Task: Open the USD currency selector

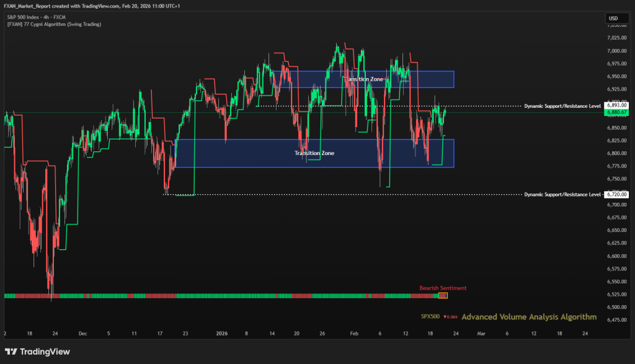Action: (x=613, y=19)
